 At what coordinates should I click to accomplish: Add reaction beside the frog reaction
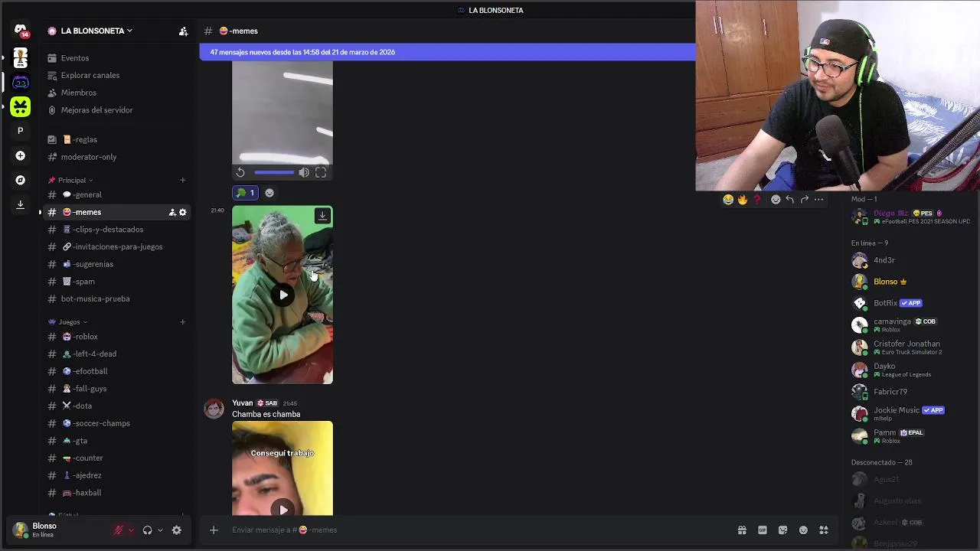click(x=269, y=193)
